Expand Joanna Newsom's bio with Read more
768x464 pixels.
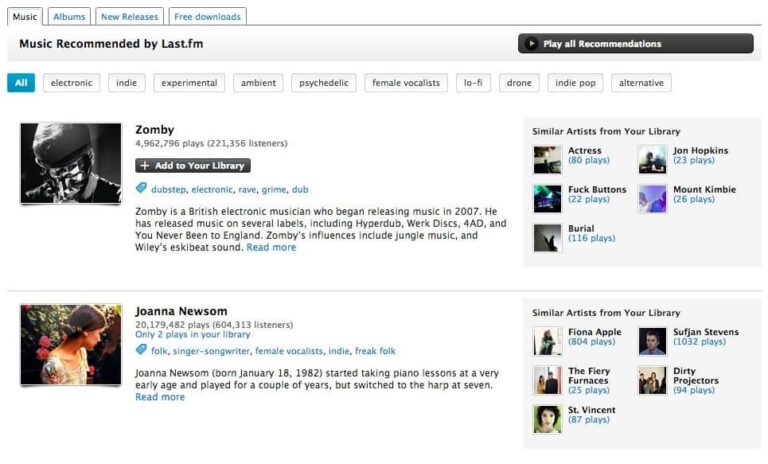[160, 397]
